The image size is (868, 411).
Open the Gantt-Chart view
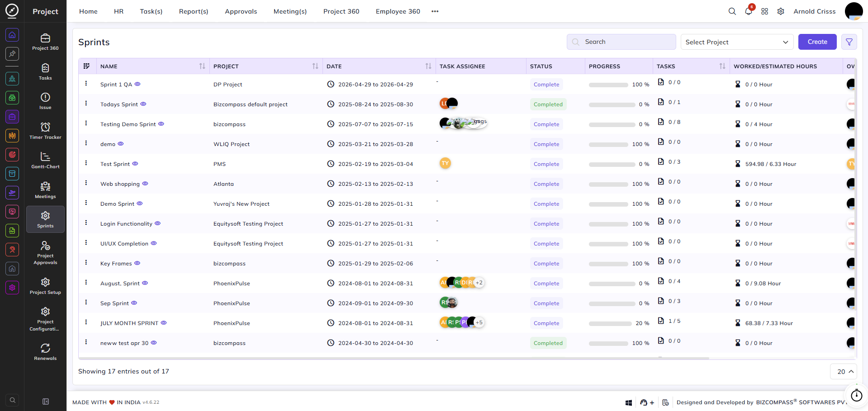click(45, 160)
